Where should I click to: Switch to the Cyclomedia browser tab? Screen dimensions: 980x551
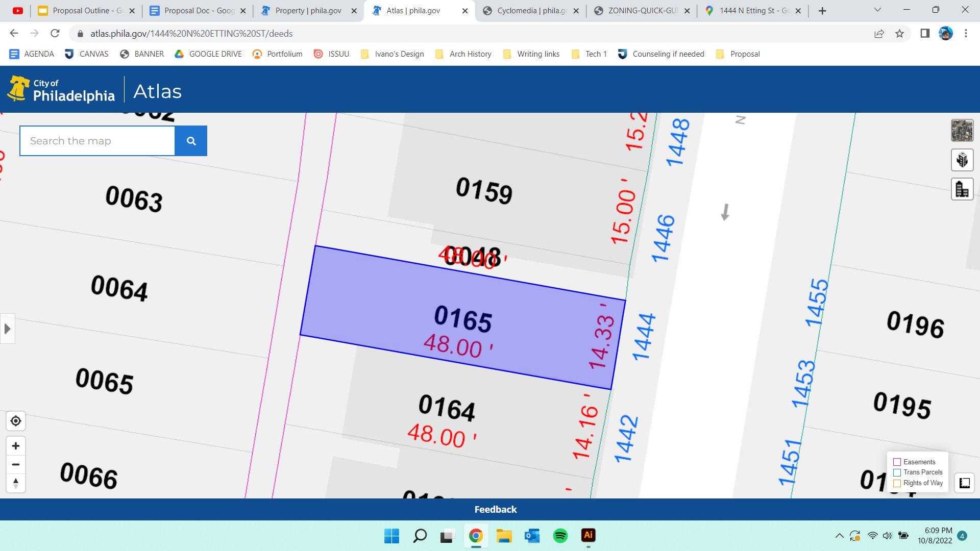pyautogui.click(x=531, y=11)
